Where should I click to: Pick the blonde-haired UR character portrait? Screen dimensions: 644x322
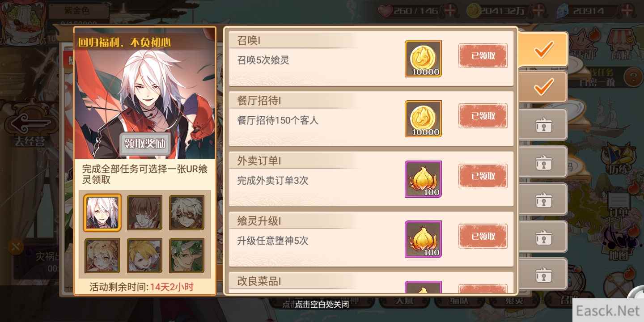[144, 255]
